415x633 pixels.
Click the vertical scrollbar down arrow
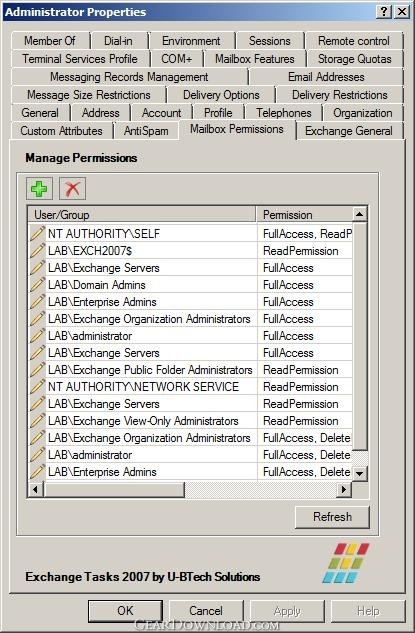tap(359, 473)
